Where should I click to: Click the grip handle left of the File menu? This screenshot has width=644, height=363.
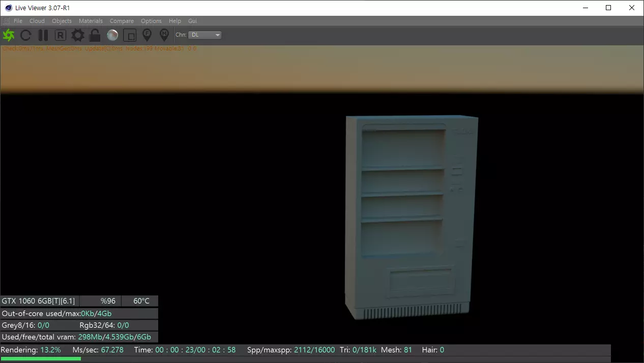click(6, 21)
